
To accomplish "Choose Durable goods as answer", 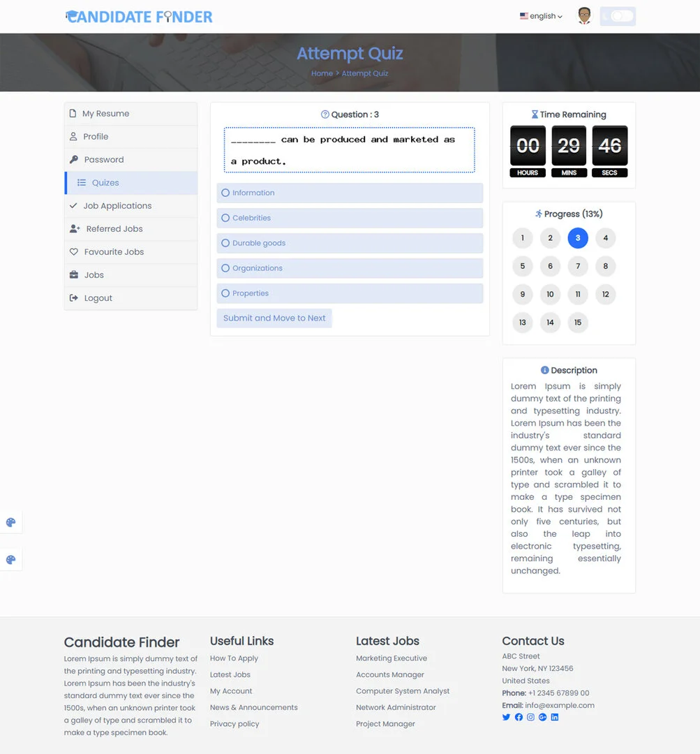I will tap(350, 244).
